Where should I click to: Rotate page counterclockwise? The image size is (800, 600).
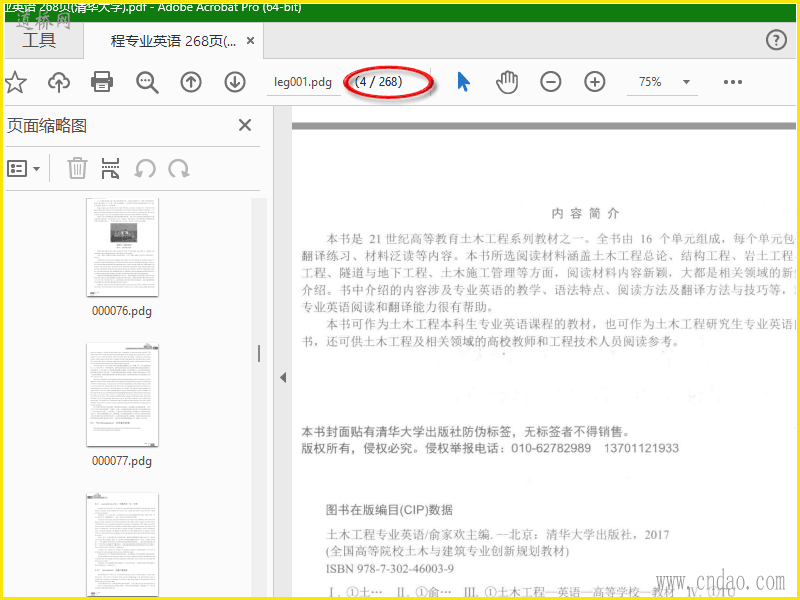[x=145, y=169]
